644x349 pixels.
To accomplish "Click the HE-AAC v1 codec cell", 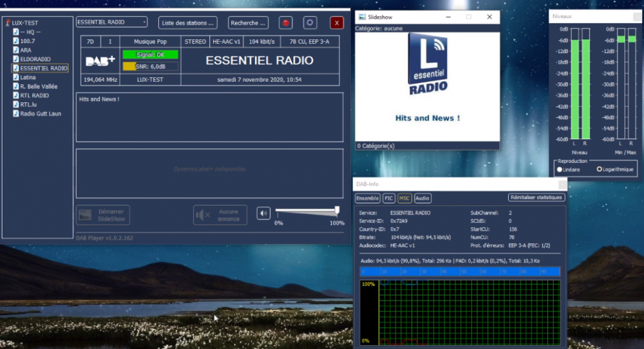I will tap(226, 41).
